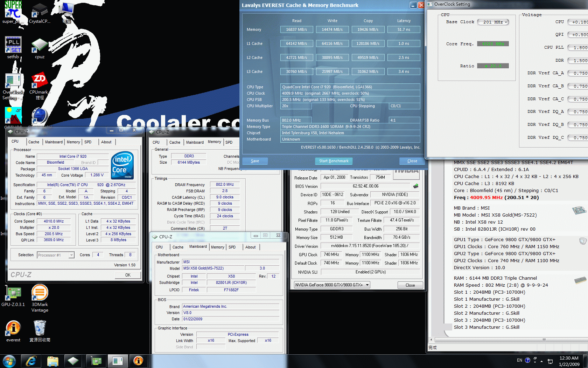This screenshot has height=368, width=588.
Task: Switch to Cache tab in first CPU-Z
Action: (x=34, y=142)
